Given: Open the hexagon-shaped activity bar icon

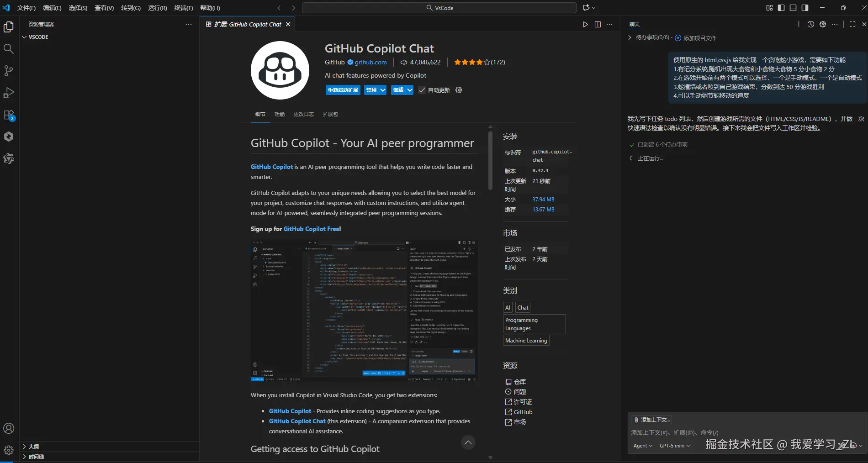Looking at the screenshot, I should [x=9, y=137].
